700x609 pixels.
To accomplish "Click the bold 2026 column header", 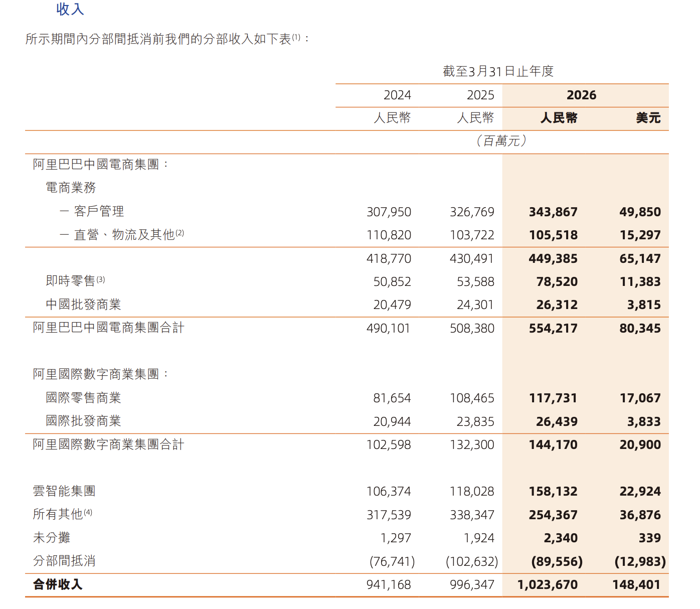I will coord(582,95).
